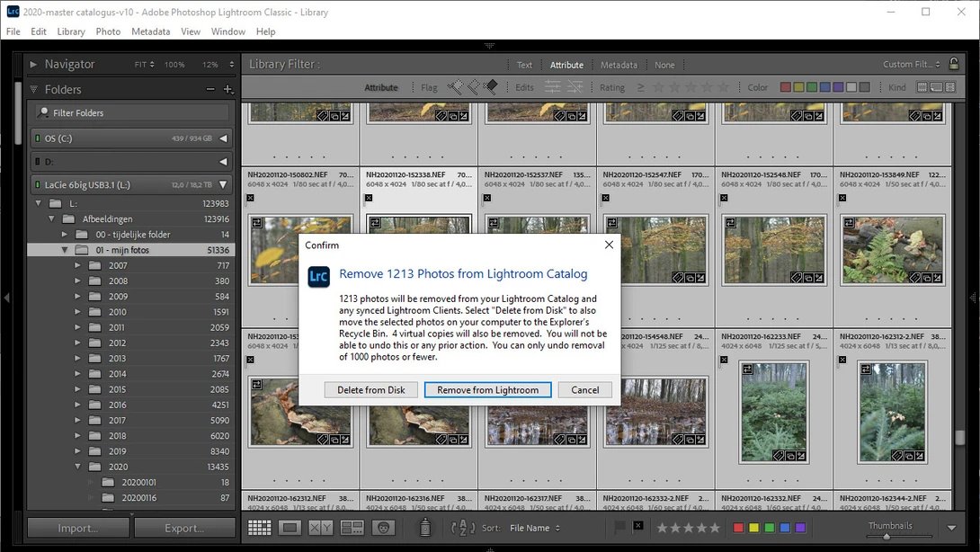Viewport: 980px width, 552px height.
Task: Open the Sort File Name dropdown
Action: (535, 528)
